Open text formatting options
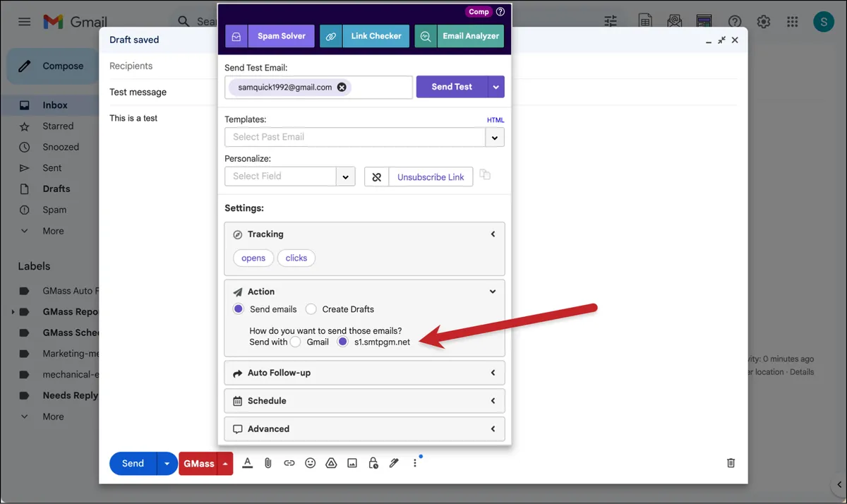The width and height of the screenshot is (847, 504). pos(247,463)
